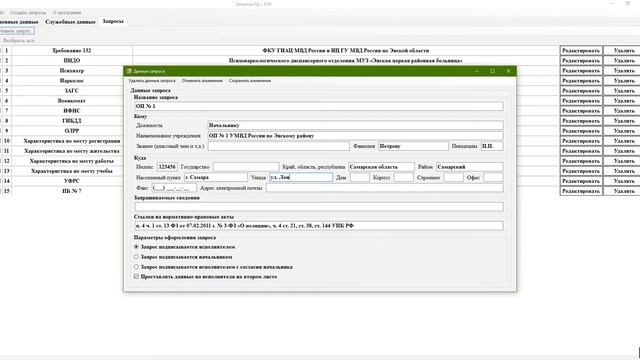Click the 'Название запроса' field with ОП № 1
Screen dimensions: 640x360
click(319, 106)
